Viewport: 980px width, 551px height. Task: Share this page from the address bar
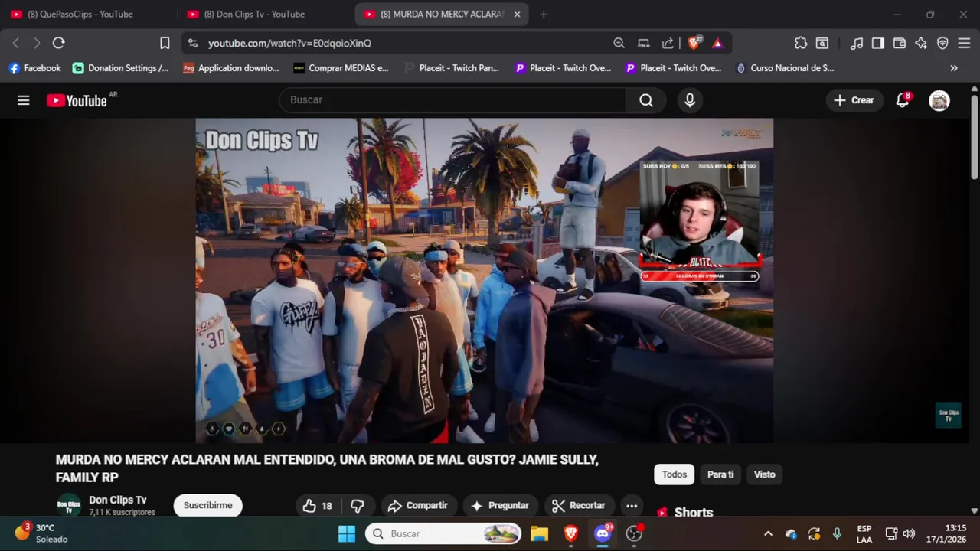click(x=668, y=43)
